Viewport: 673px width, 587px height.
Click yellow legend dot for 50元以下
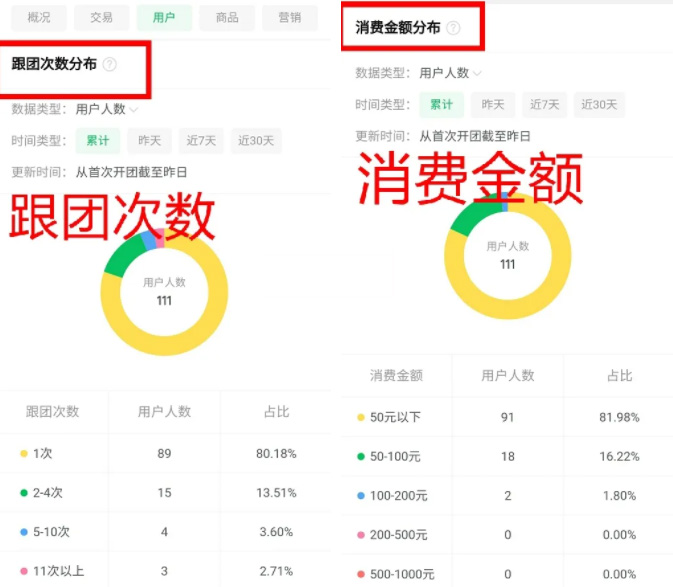(x=361, y=418)
